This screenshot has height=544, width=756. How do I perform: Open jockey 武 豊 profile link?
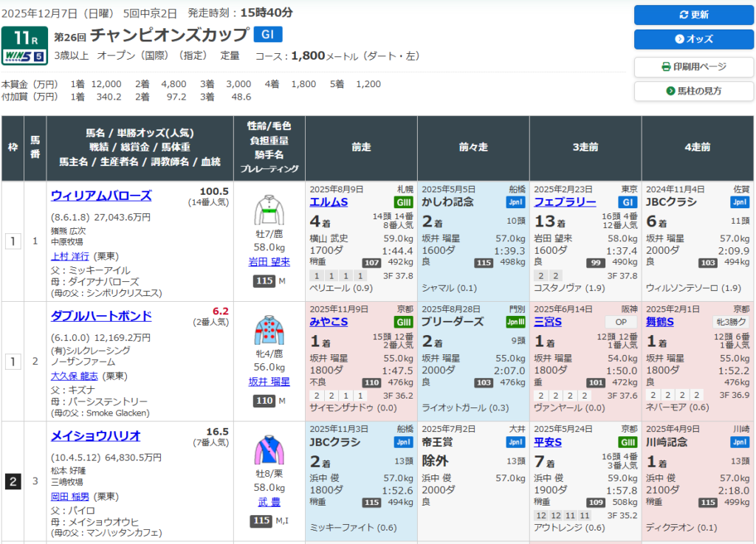point(269,502)
